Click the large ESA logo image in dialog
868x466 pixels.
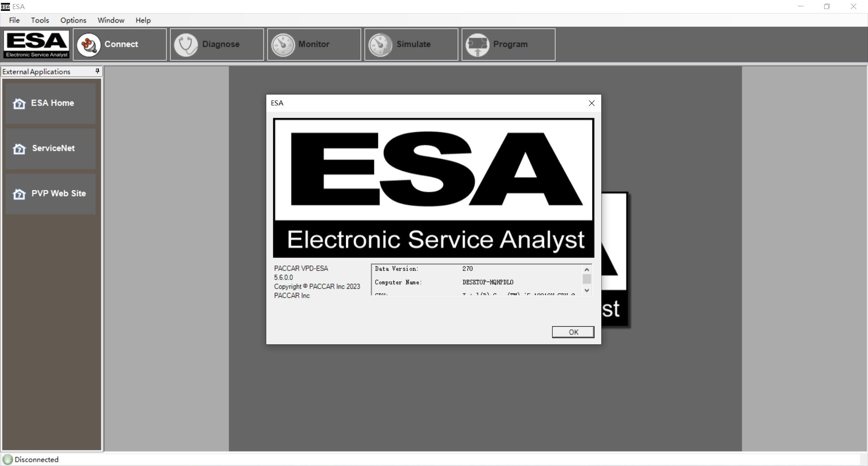tap(434, 188)
